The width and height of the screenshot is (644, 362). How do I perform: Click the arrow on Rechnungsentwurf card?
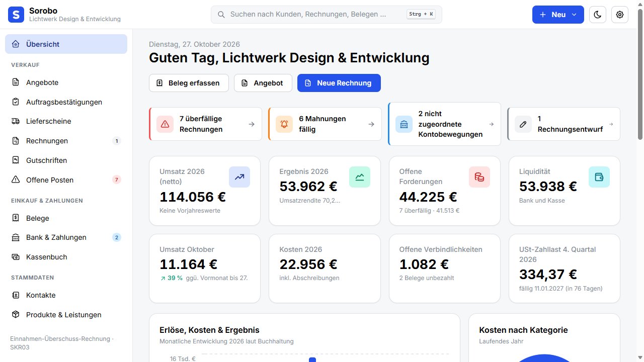point(611,124)
